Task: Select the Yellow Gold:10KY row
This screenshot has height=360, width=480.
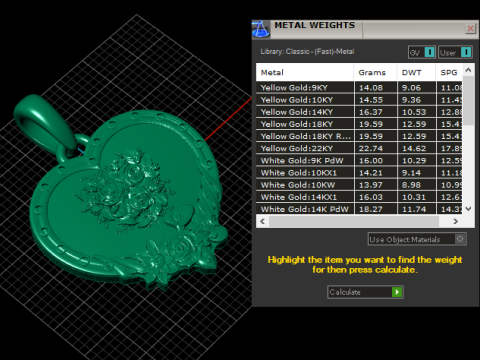Action: [359, 100]
